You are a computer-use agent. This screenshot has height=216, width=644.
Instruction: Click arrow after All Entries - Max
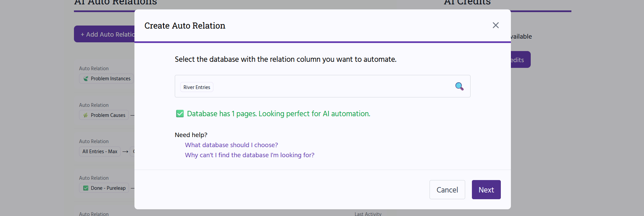[125, 152]
